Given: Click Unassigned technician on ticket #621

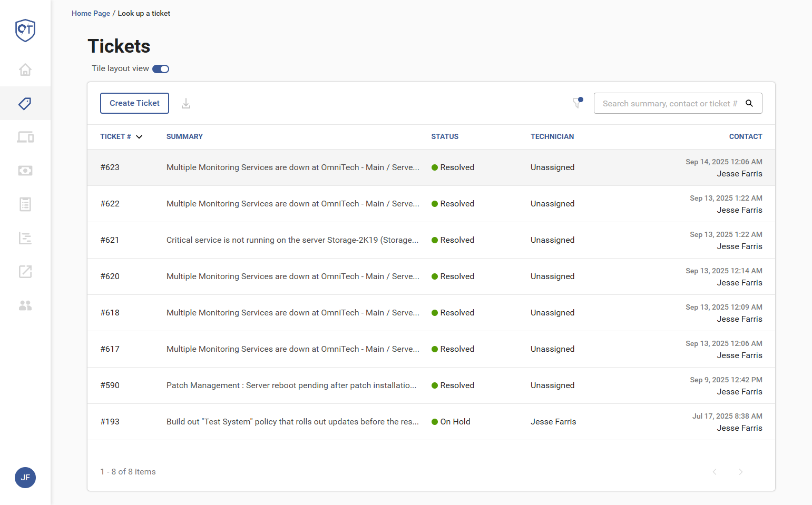Looking at the screenshot, I should 552,240.
